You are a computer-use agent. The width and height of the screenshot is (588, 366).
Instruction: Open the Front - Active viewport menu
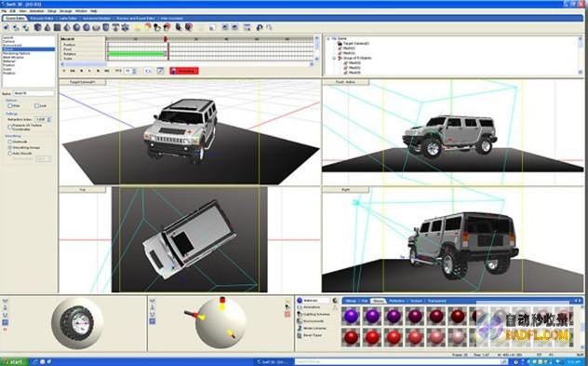(x=346, y=82)
